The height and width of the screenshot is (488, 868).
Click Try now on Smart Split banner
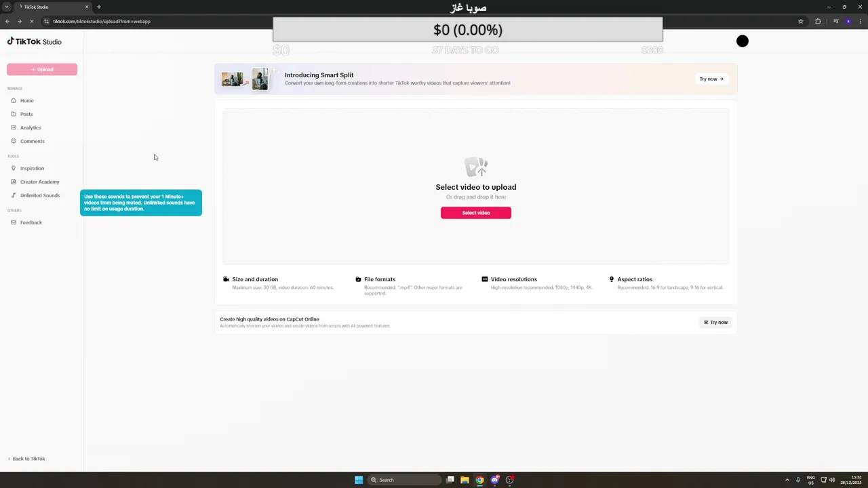pyautogui.click(x=711, y=79)
